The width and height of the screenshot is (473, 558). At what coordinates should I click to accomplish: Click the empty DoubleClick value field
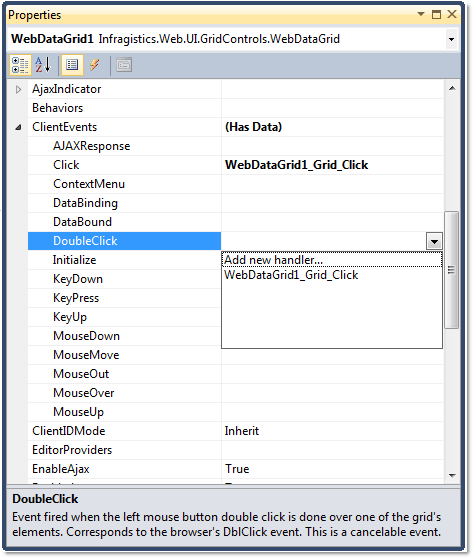324,241
